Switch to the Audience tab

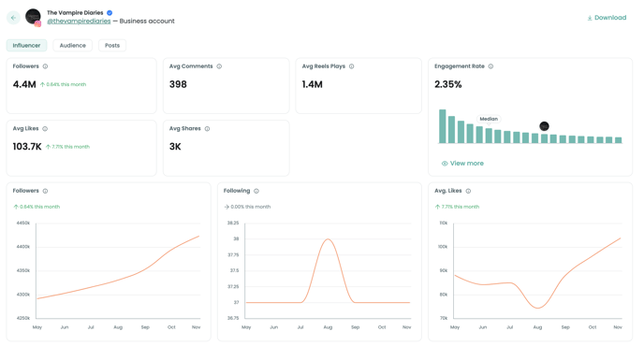click(73, 45)
